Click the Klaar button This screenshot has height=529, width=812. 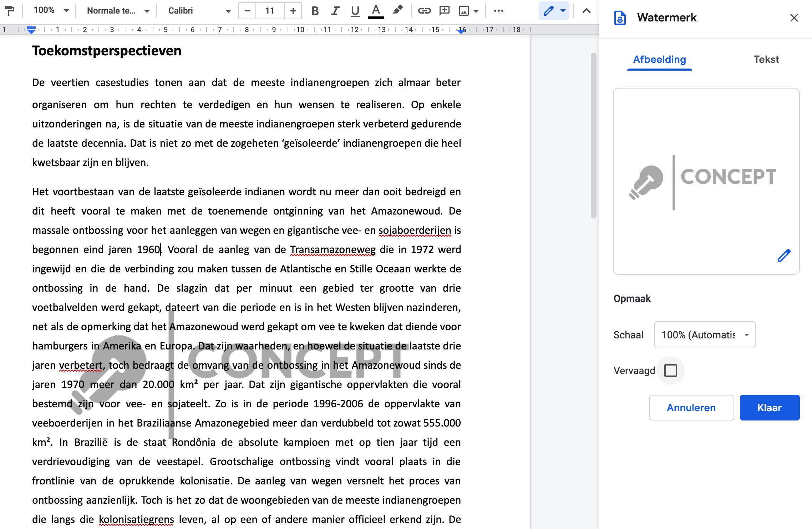(x=770, y=408)
